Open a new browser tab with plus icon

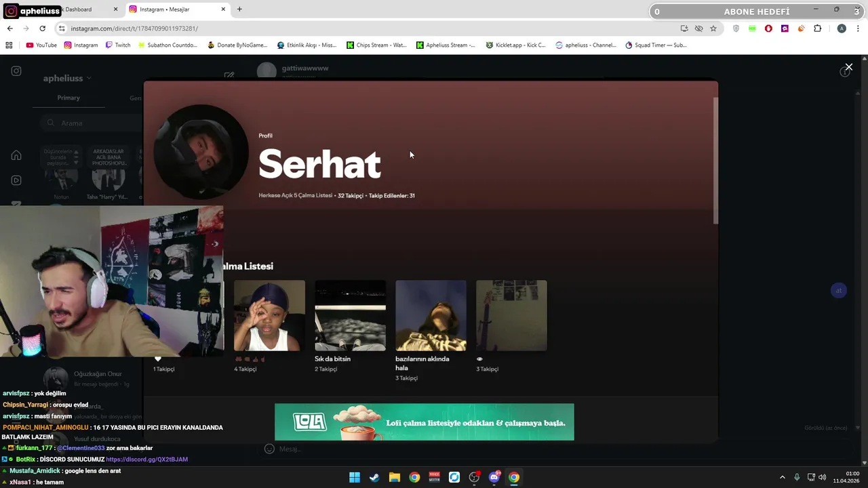(239, 9)
